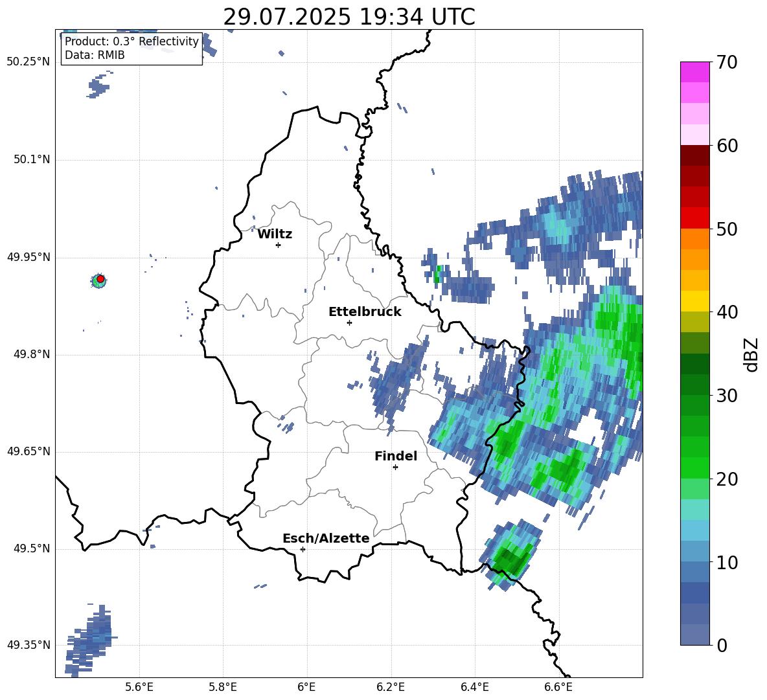Click the small green echo east of Ettelbruck
The height and width of the screenshot is (700, 767).
click(x=437, y=274)
